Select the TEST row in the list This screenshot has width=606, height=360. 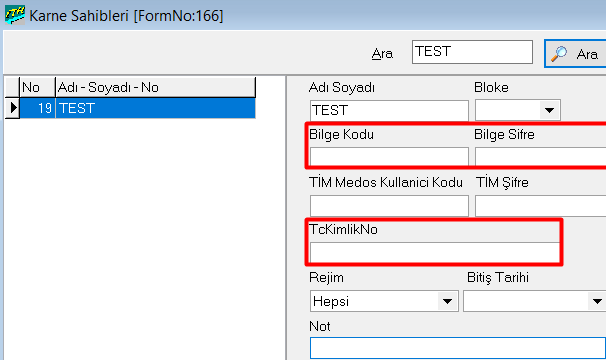(138, 108)
